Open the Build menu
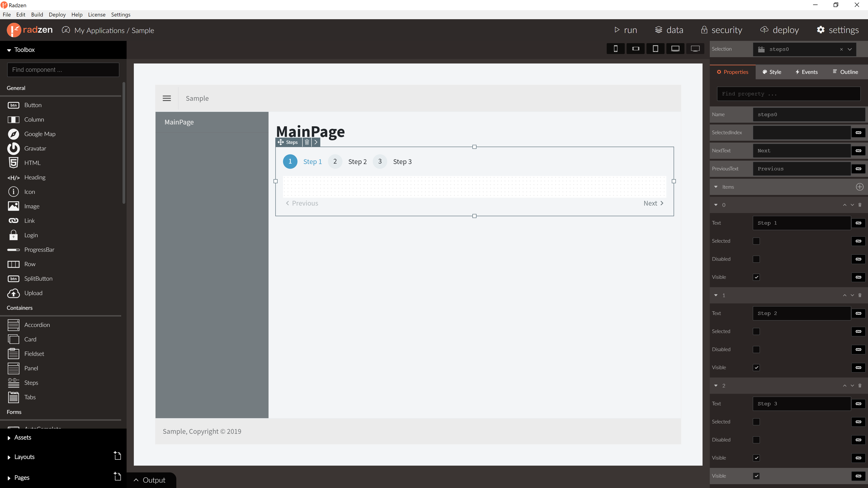Screen dimensions: 868x488 pyautogui.click(x=37, y=14)
